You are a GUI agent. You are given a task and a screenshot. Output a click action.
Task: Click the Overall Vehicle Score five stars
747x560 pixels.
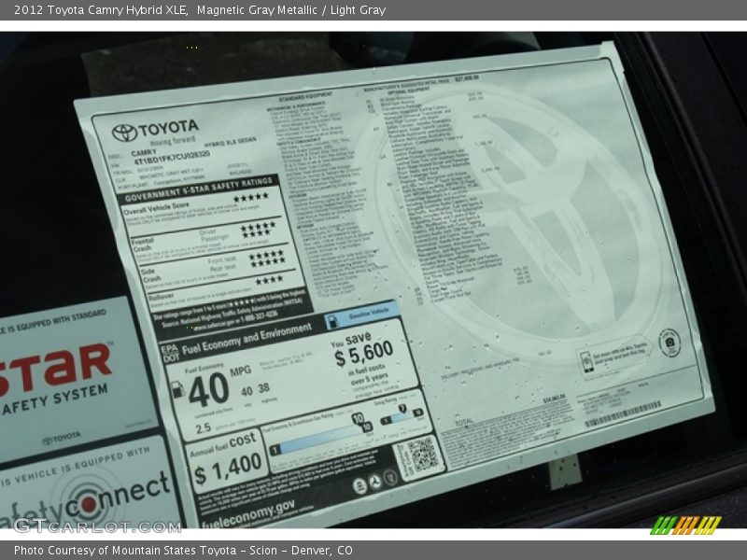(x=250, y=197)
